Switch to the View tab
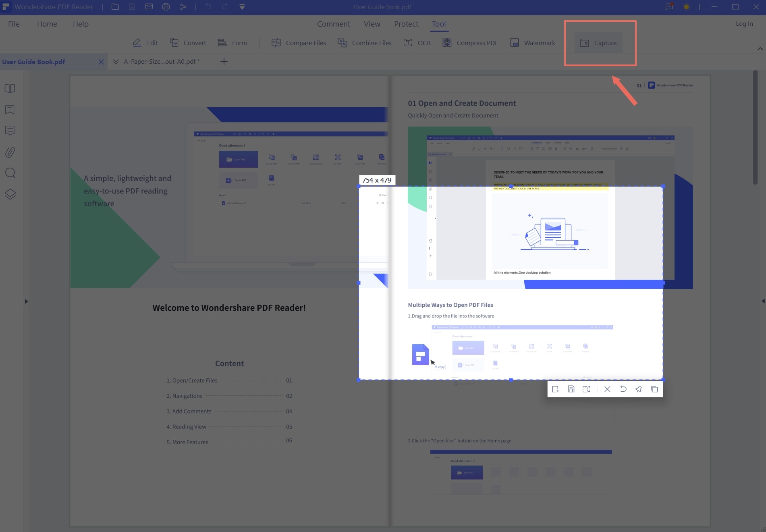The image size is (766, 532). (372, 24)
